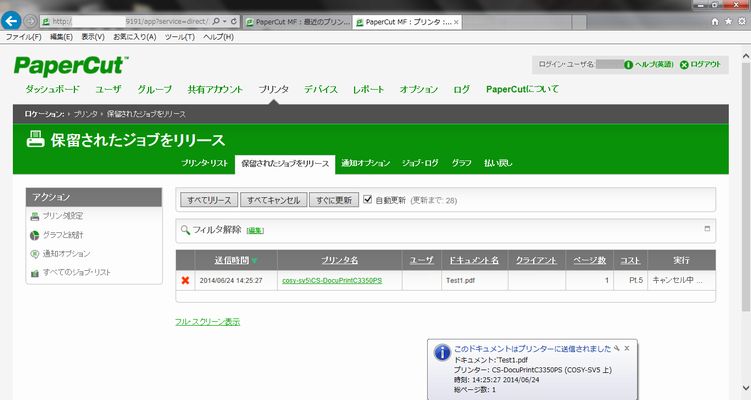
Task: Sort by コスト column header
Action: pyautogui.click(x=630, y=260)
